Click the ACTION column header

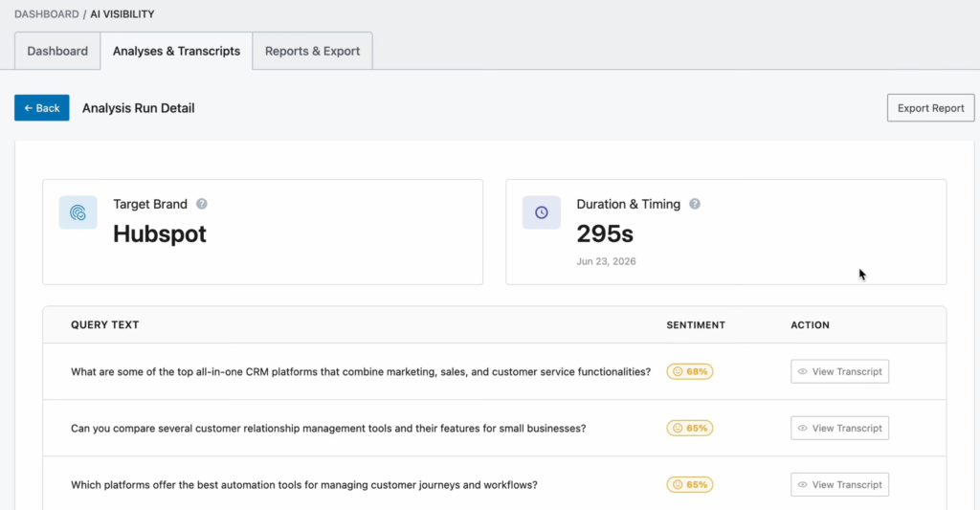click(810, 325)
